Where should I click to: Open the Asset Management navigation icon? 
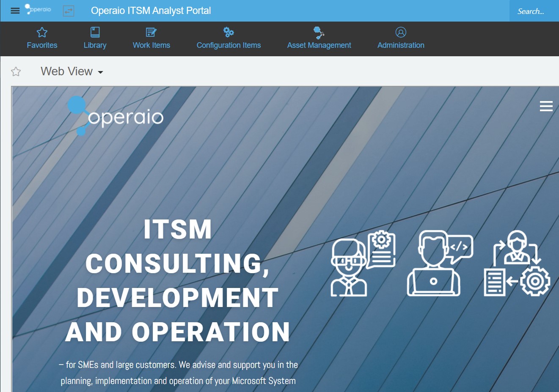319,38
